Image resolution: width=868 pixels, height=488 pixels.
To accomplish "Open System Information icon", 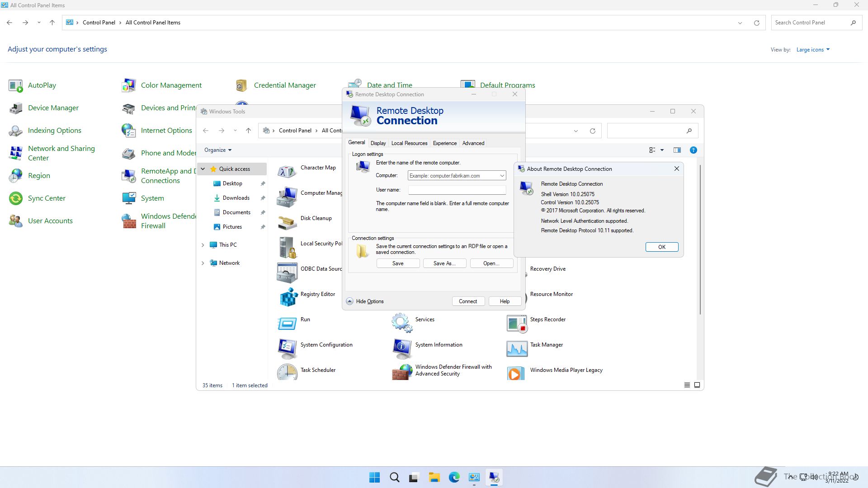I will (401, 348).
